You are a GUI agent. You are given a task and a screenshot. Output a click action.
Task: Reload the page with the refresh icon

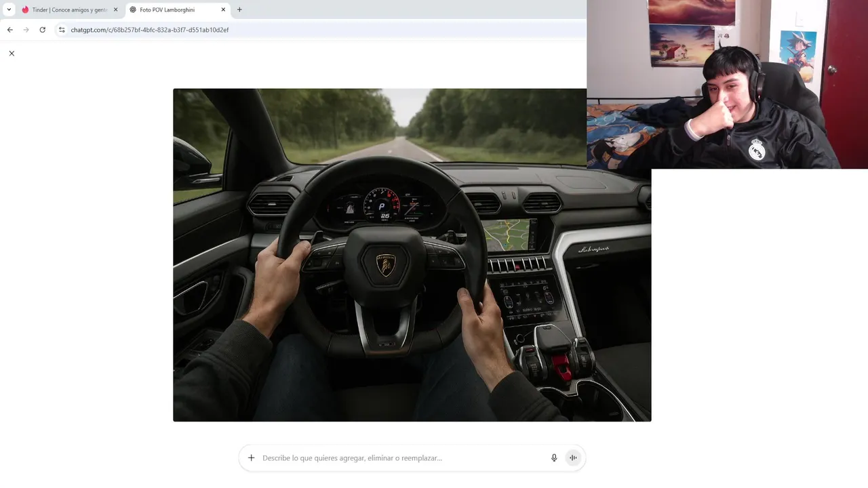point(42,30)
